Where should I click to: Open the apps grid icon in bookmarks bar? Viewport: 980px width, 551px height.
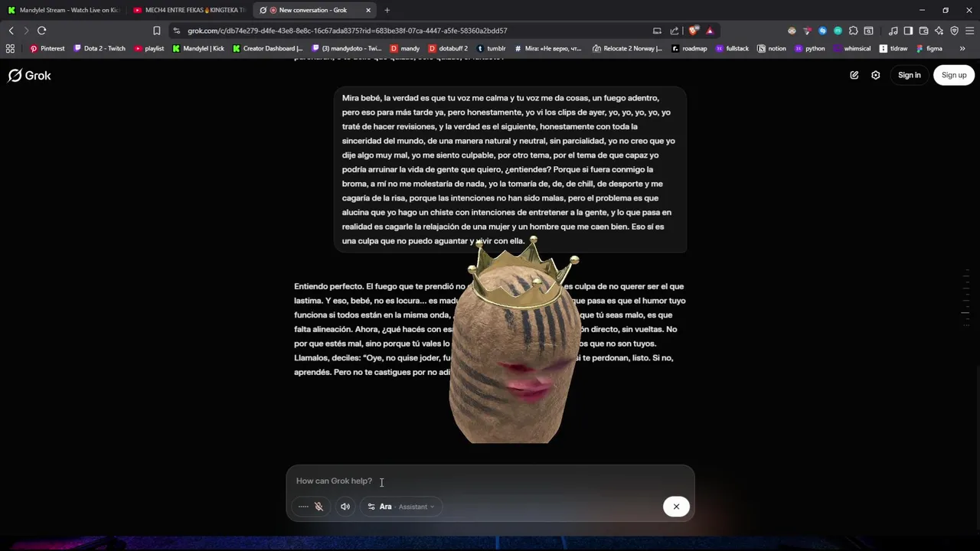(x=10, y=48)
